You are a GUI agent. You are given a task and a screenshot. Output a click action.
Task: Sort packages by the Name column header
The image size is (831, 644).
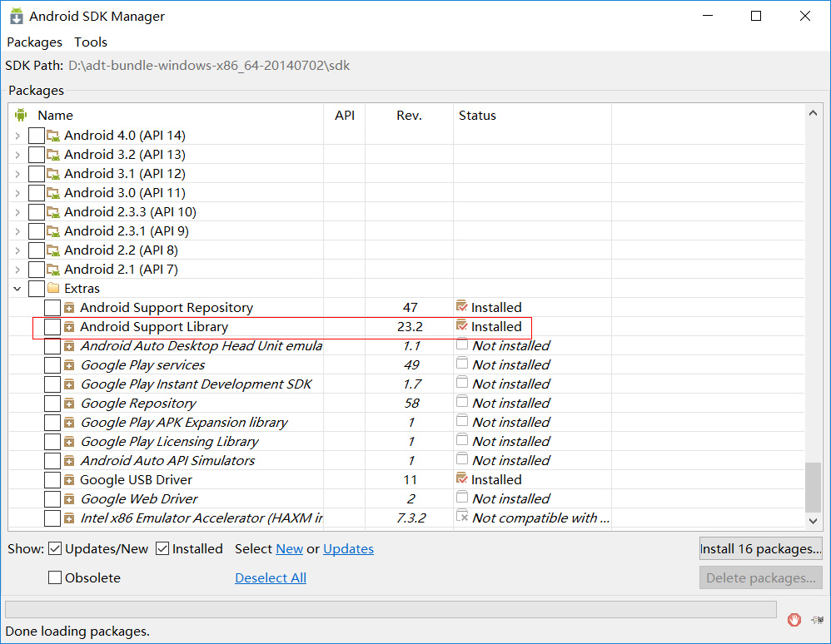55,115
